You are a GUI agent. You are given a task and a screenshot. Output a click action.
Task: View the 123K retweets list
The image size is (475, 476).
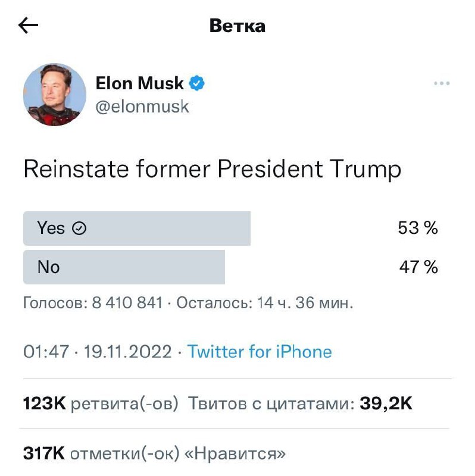coord(101,404)
